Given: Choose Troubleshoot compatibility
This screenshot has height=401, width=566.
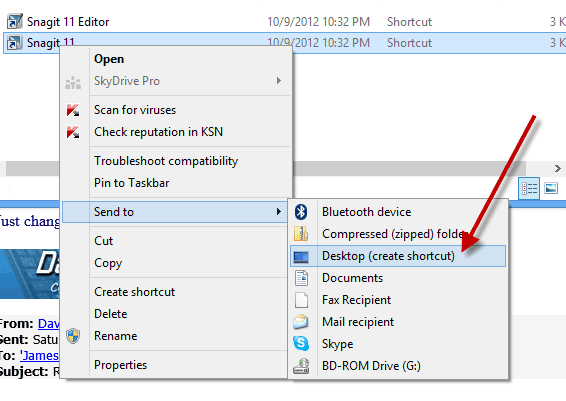Looking at the screenshot, I should (166, 161).
